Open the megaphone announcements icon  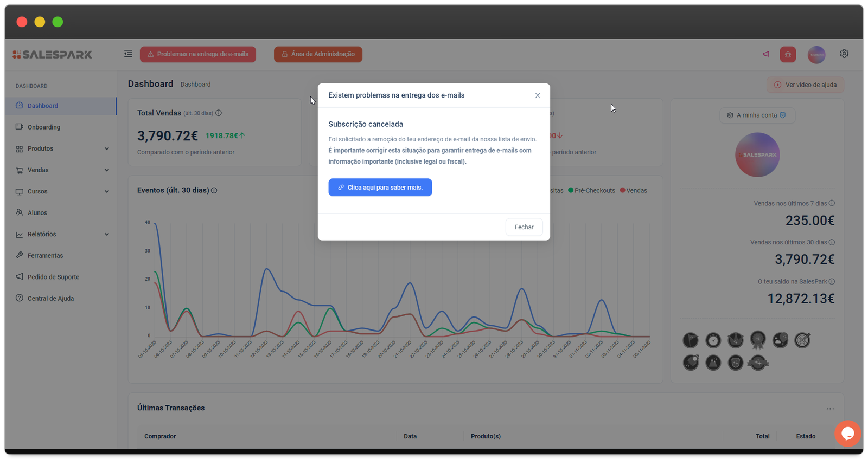[766, 54]
